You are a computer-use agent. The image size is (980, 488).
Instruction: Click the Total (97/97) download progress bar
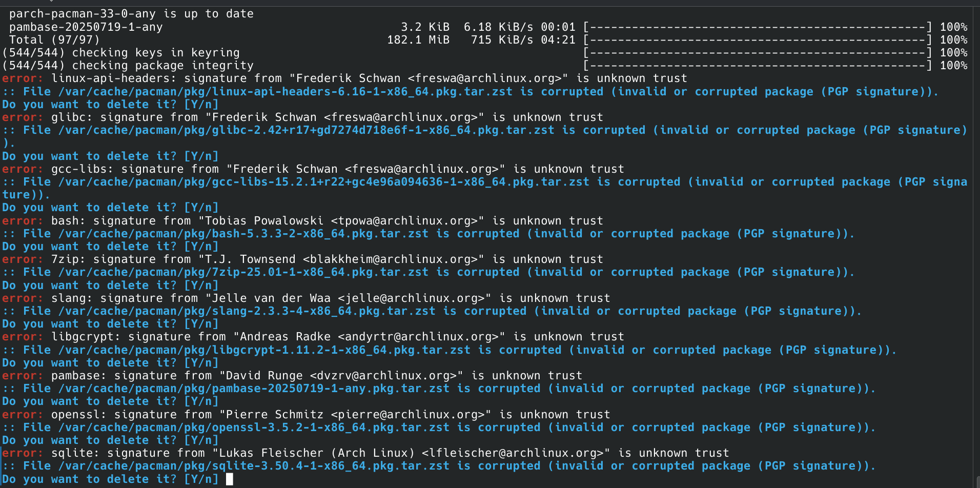tap(758, 40)
